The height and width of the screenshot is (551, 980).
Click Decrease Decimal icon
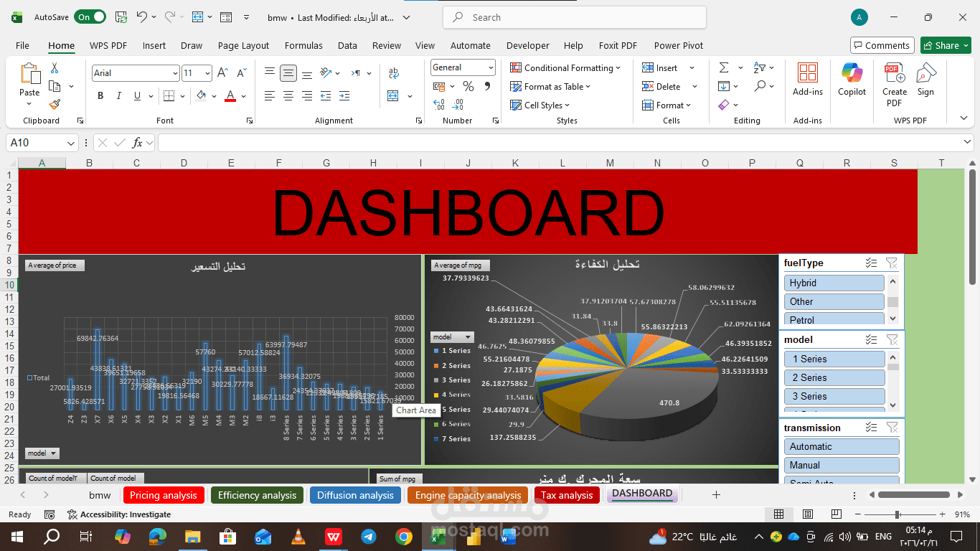tap(458, 105)
